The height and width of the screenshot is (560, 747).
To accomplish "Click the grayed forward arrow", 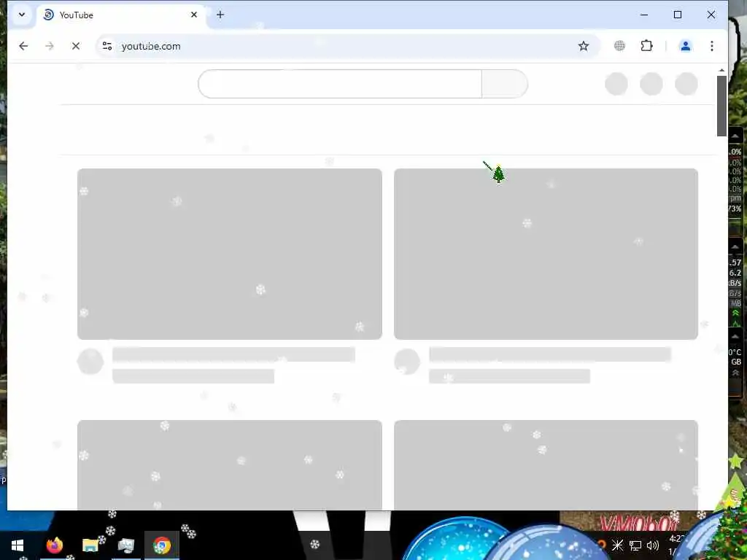I will click(50, 46).
